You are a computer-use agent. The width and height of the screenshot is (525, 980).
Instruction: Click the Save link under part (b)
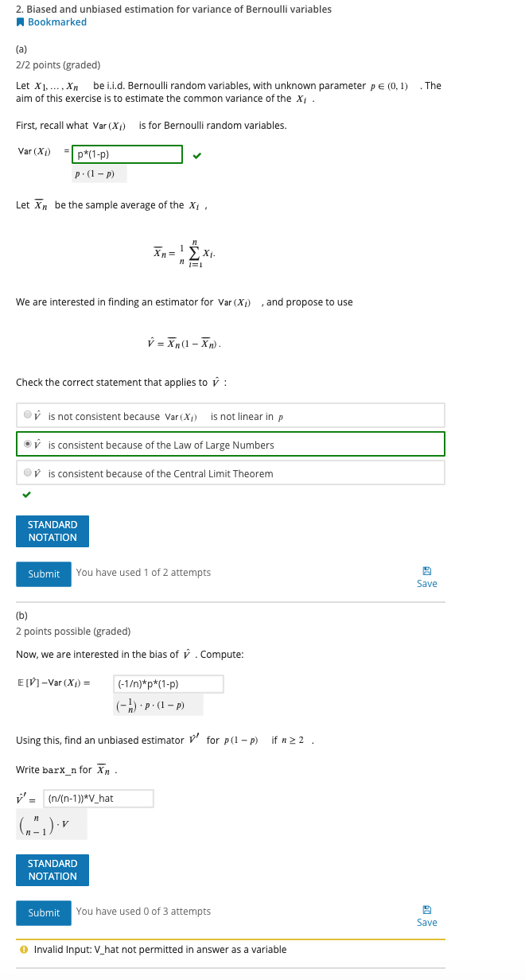click(x=426, y=922)
